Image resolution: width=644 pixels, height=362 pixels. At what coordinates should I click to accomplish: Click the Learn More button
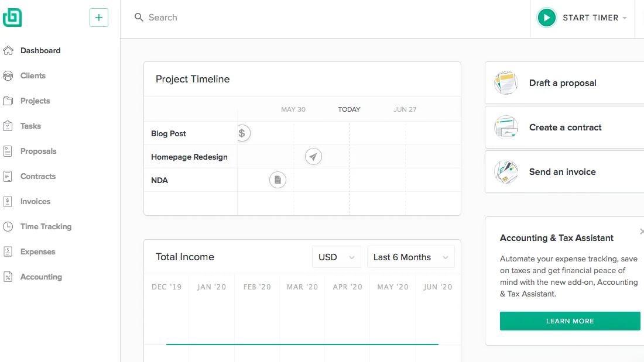tap(570, 321)
